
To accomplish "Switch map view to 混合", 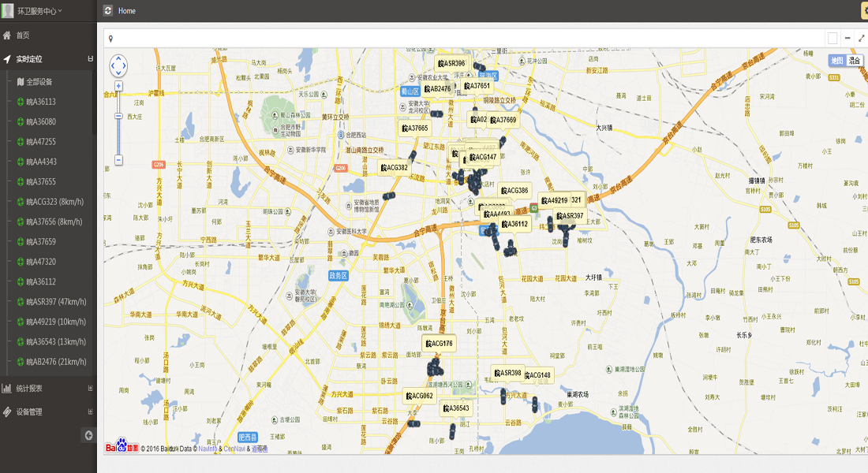I will [x=854, y=60].
